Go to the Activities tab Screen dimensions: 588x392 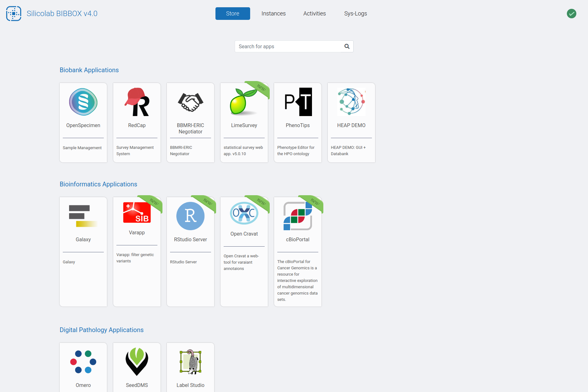(x=315, y=14)
